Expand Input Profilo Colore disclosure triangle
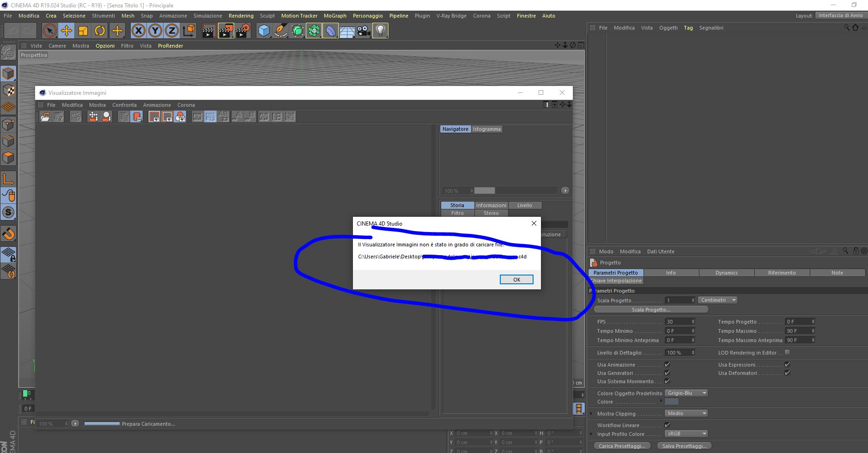Image resolution: width=868 pixels, height=453 pixels. (x=591, y=434)
